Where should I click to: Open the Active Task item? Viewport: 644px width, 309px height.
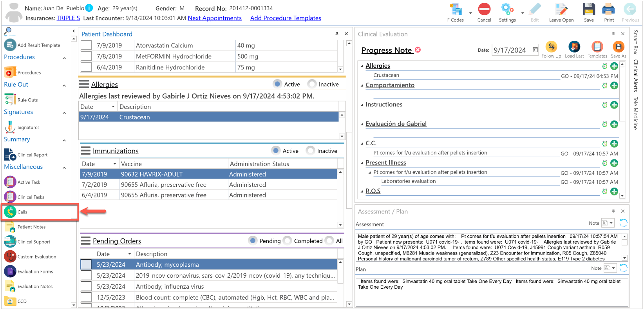click(22, 182)
